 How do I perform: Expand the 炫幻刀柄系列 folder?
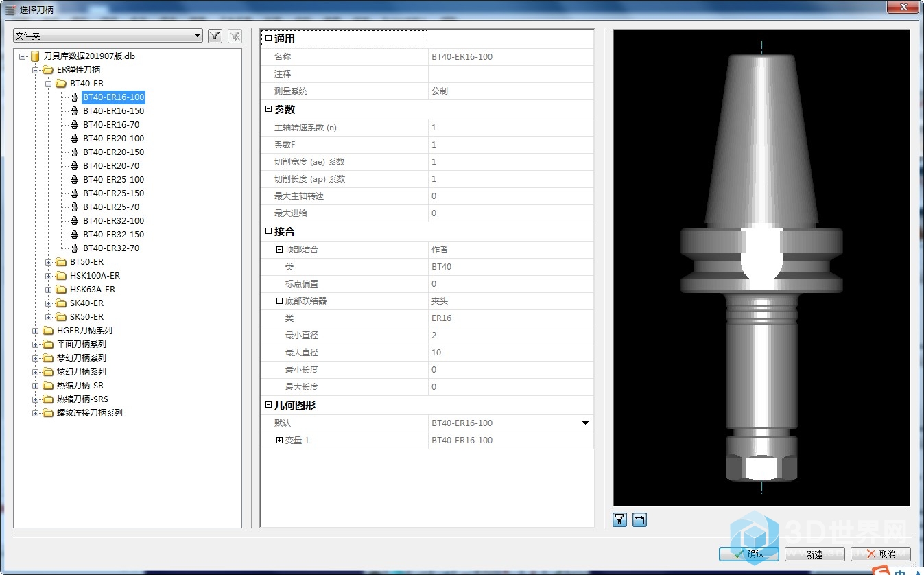point(36,372)
